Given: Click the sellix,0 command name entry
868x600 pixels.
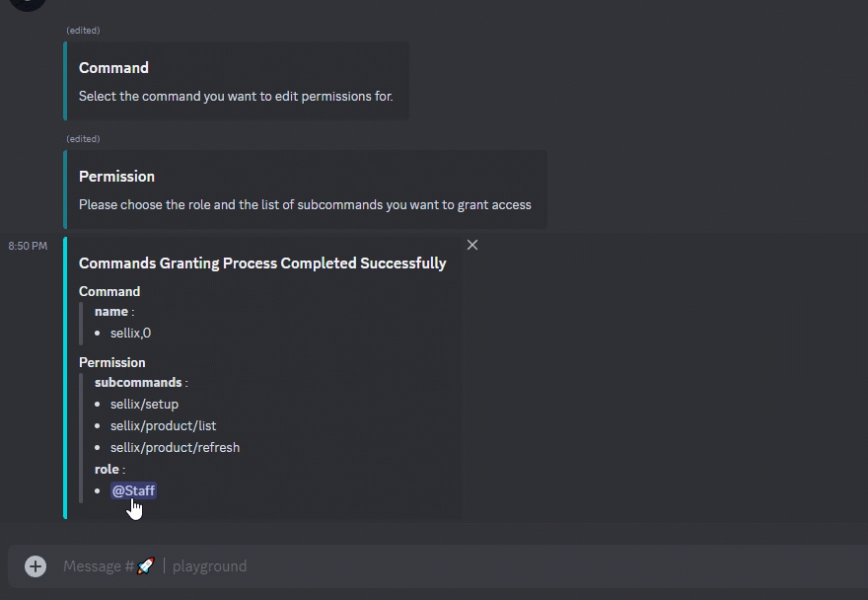Looking at the screenshot, I should pyautogui.click(x=130, y=333).
